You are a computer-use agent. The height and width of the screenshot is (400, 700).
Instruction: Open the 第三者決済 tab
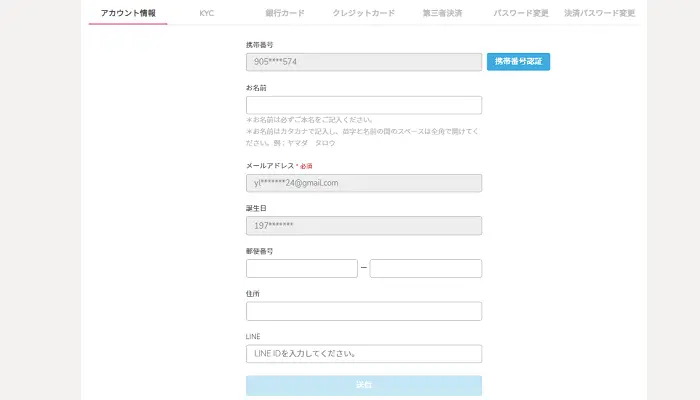(x=442, y=13)
